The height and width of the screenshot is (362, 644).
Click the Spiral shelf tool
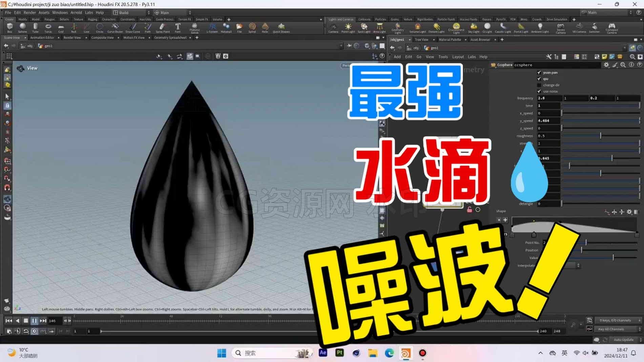[x=252, y=28]
